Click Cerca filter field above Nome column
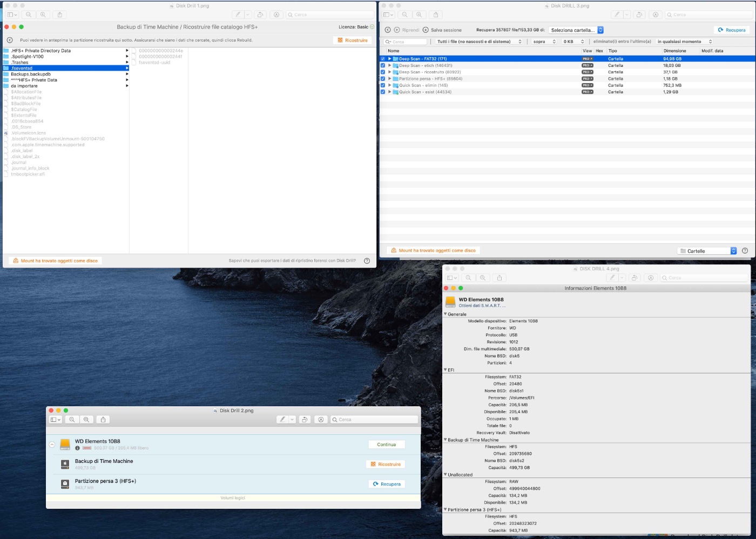This screenshot has height=539, width=756. [405, 42]
